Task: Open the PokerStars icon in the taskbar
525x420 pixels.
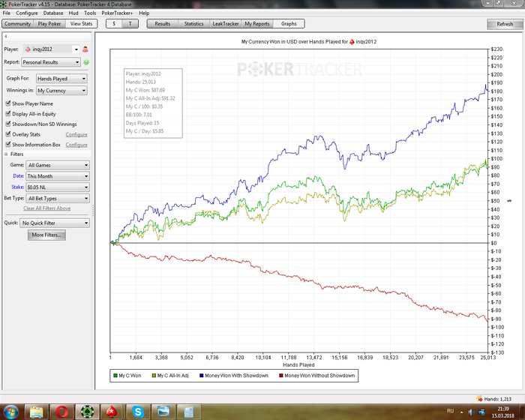Action: (x=113, y=412)
